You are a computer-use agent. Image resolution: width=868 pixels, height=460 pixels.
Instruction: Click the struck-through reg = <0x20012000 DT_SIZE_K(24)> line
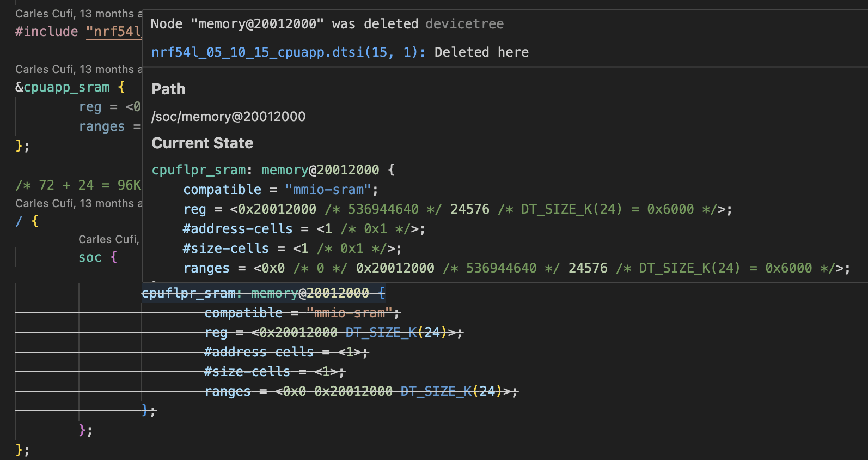click(x=334, y=332)
